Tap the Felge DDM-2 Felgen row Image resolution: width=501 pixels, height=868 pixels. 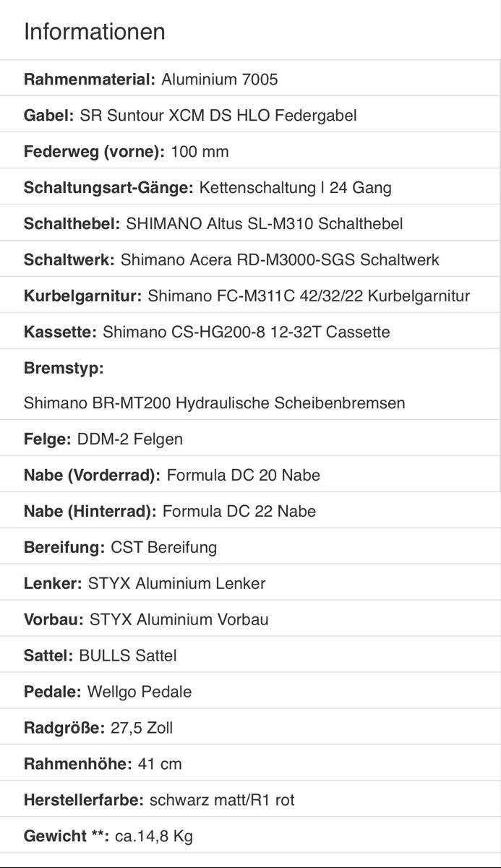coord(250,439)
